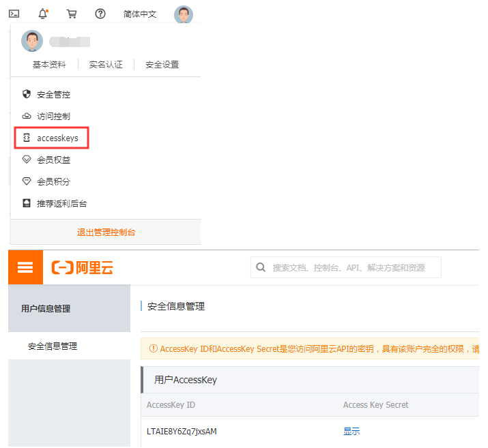Click the user avatar in top bar
This screenshot has width=488, height=448.
tap(184, 14)
